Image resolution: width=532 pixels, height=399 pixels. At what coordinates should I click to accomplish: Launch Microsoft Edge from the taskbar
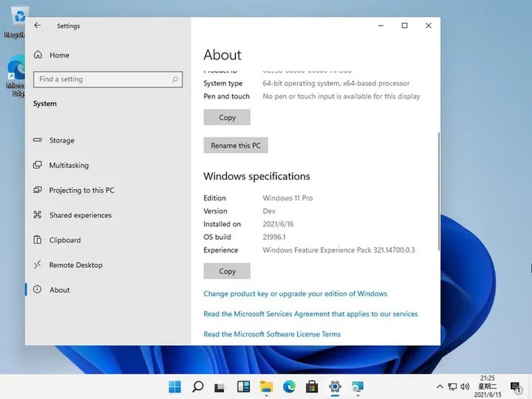click(289, 387)
